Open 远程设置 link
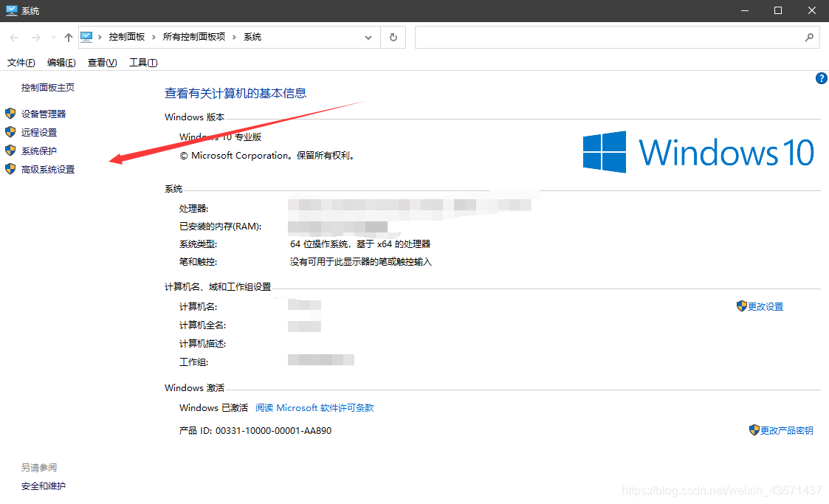The height and width of the screenshot is (504, 829). click(x=39, y=133)
